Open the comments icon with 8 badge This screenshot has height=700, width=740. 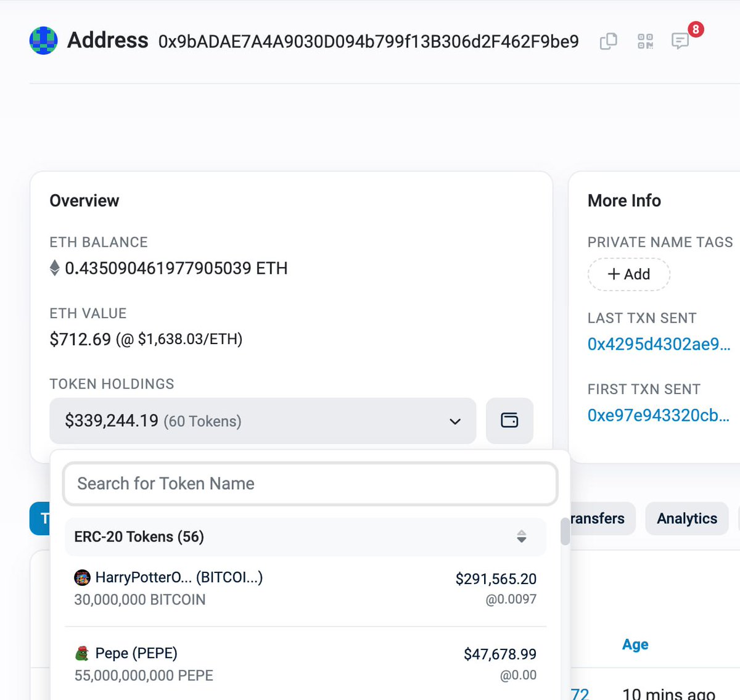tap(680, 41)
